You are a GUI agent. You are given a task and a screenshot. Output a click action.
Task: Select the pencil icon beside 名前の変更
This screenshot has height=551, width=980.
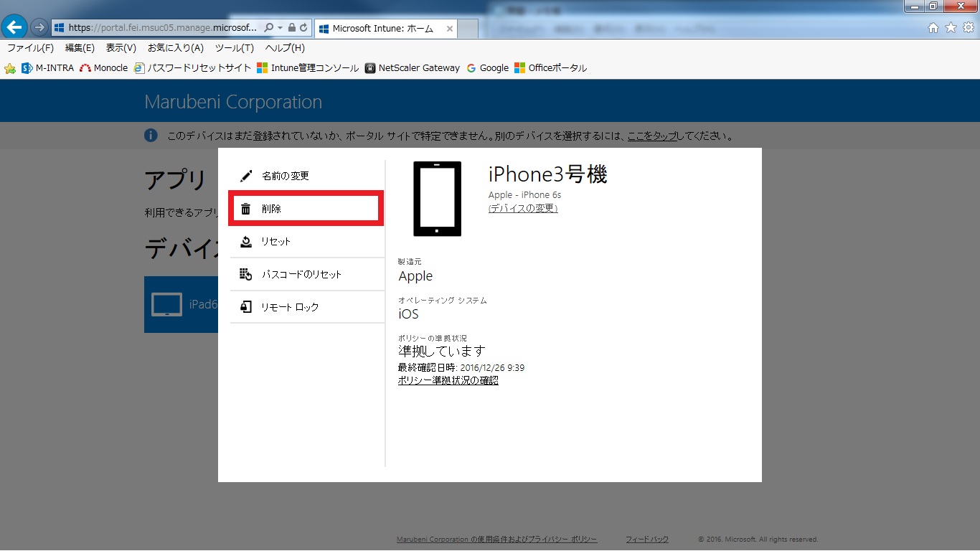(x=246, y=174)
